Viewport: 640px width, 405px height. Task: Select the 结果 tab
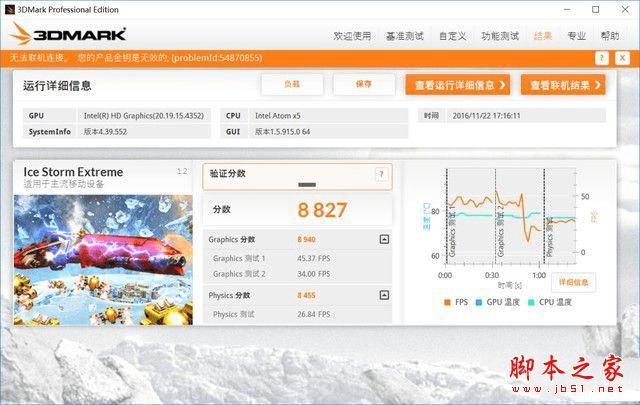pos(543,36)
